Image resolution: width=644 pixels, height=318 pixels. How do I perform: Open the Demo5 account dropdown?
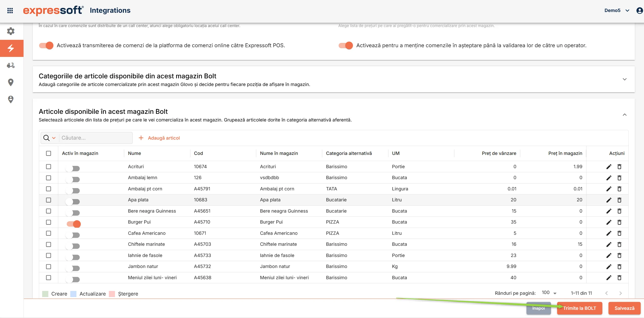click(617, 10)
